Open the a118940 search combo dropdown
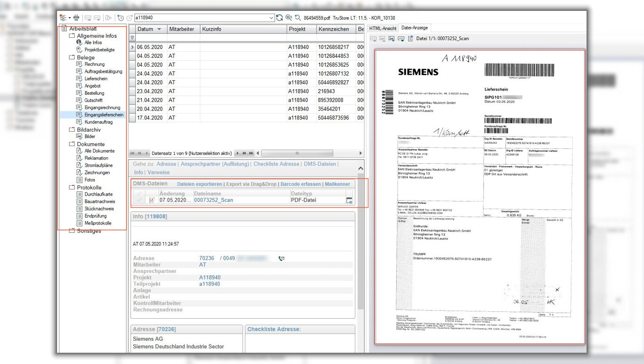The height and width of the screenshot is (364, 644). 272,18
